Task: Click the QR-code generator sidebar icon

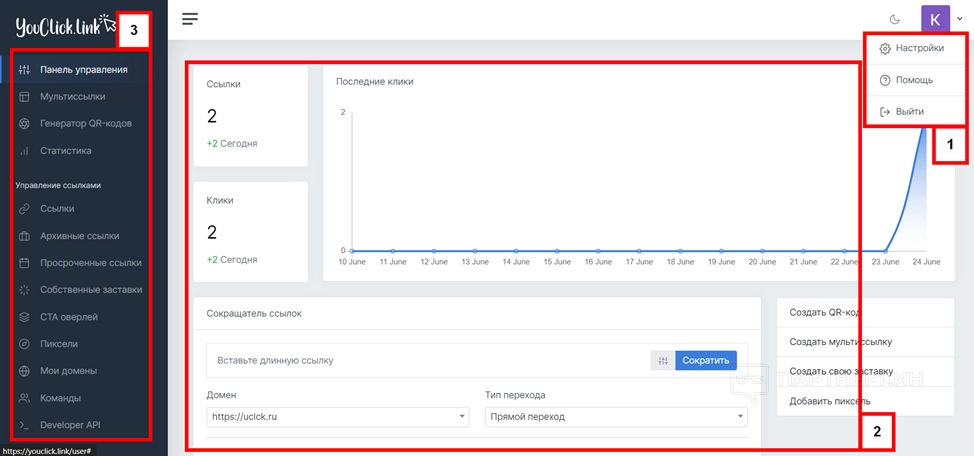Action: 24,124
